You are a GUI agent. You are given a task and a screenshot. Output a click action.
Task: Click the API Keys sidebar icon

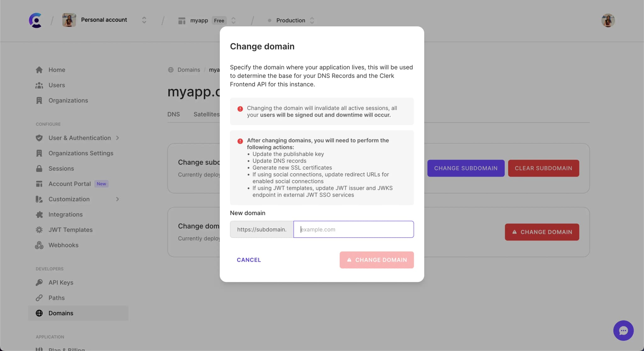click(x=39, y=283)
